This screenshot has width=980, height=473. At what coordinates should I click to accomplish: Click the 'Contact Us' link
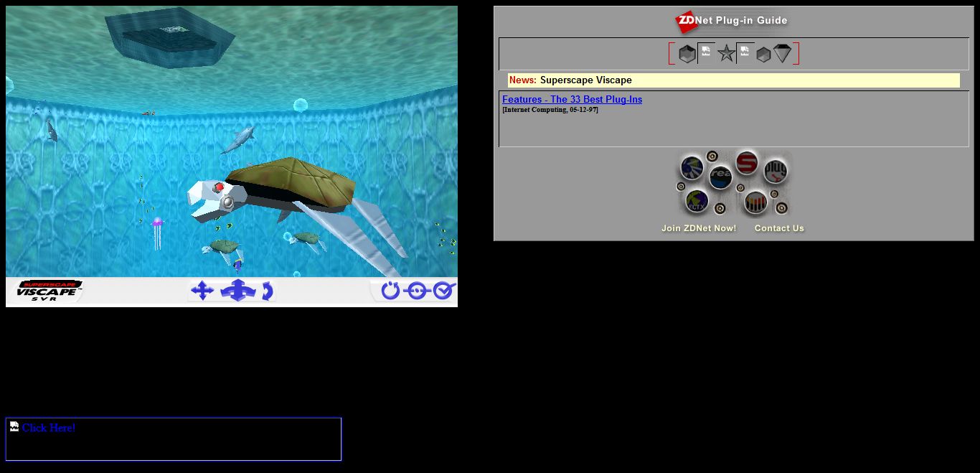[x=779, y=228]
